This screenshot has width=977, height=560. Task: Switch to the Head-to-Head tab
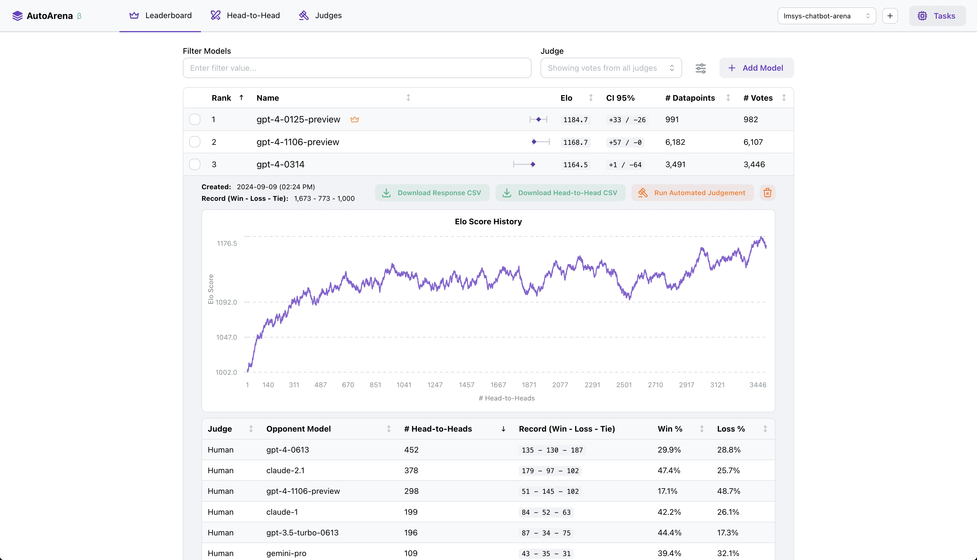click(x=245, y=15)
